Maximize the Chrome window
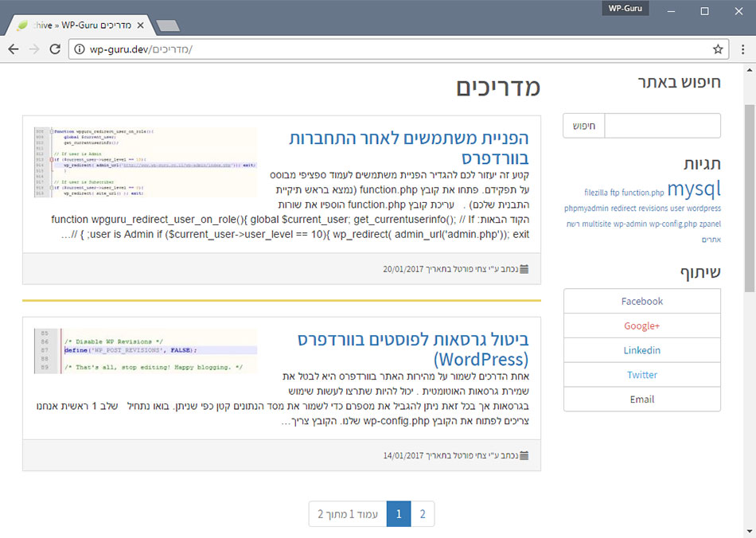 pos(704,10)
